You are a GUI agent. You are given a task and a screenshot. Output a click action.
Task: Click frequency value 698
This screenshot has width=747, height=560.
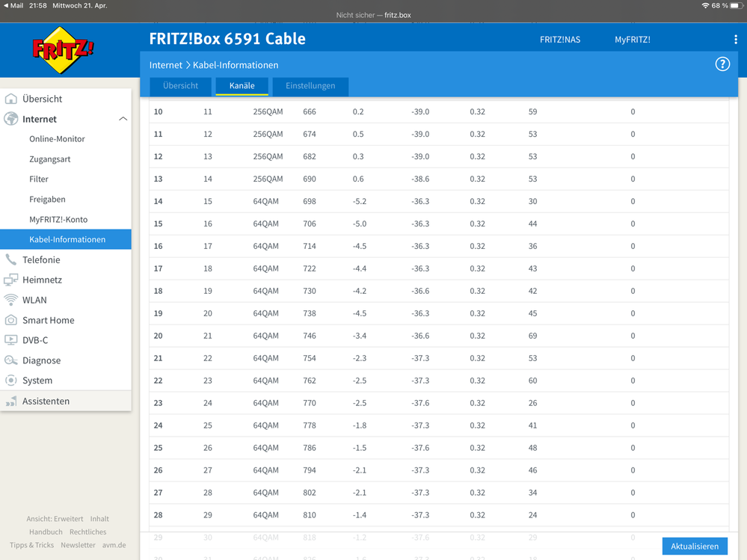pyautogui.click(x=310, y=201)
